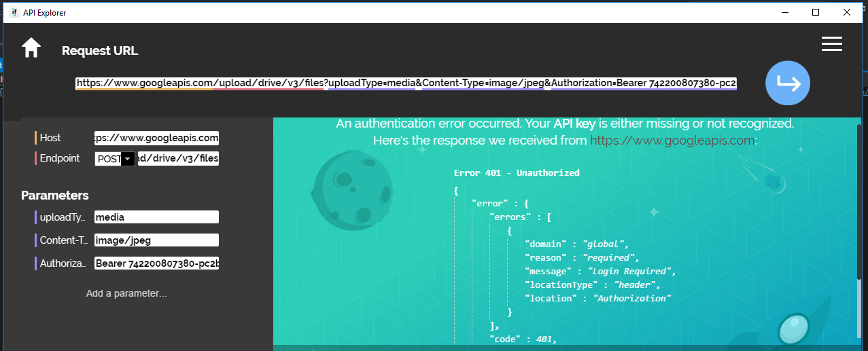The image size is (868, 351).
Task: Edit the Request URL field
Action: (406, 84)
